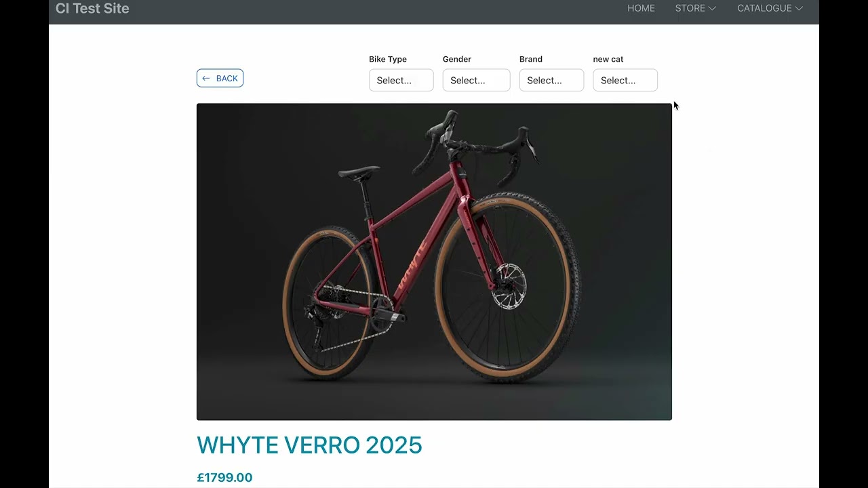Click the Gender field label

(457, 59)
